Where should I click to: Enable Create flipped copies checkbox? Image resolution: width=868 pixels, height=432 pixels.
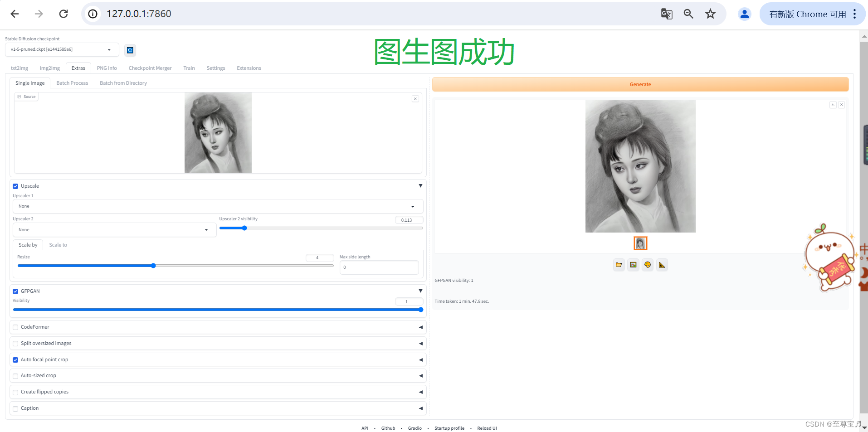15,392
